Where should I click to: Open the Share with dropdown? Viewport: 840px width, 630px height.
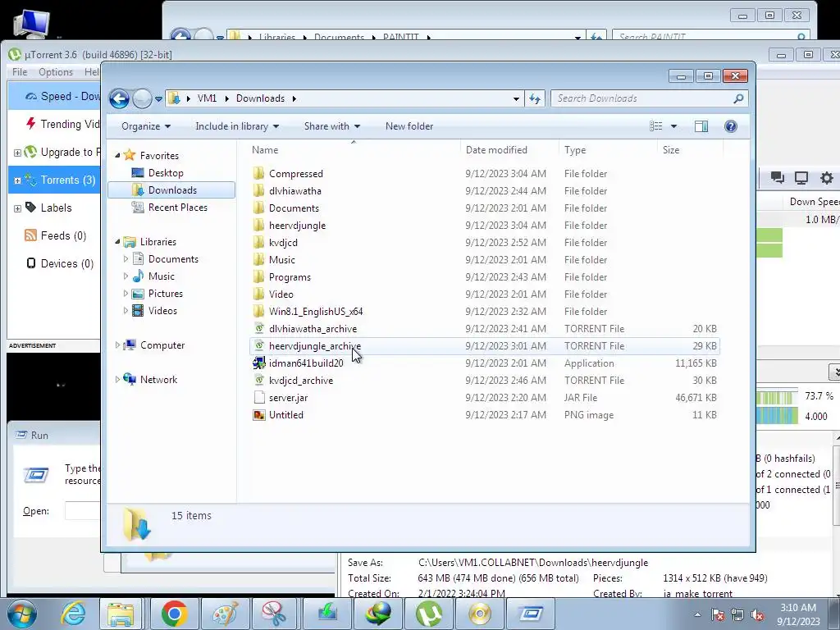(331, 126)
